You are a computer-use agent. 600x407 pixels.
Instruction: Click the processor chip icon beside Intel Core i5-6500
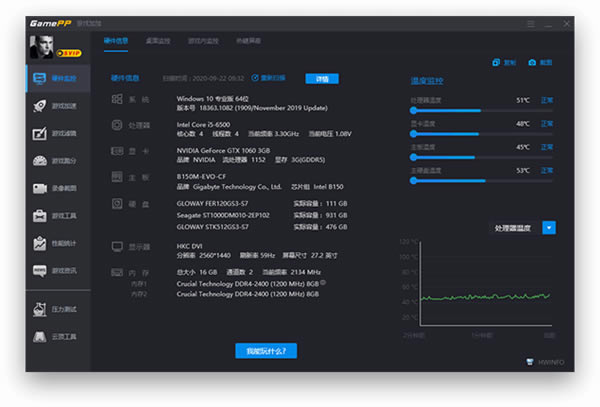point(117,125)
